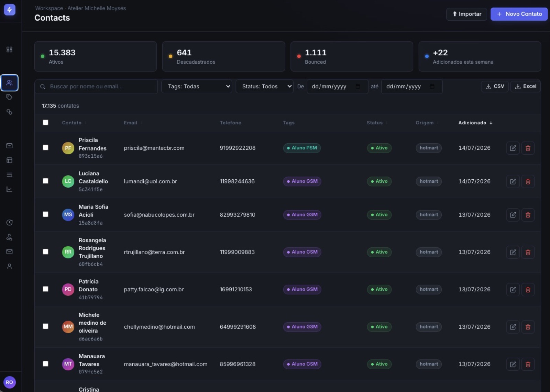Select all contacts with header checkbox

tap(45, 122)
